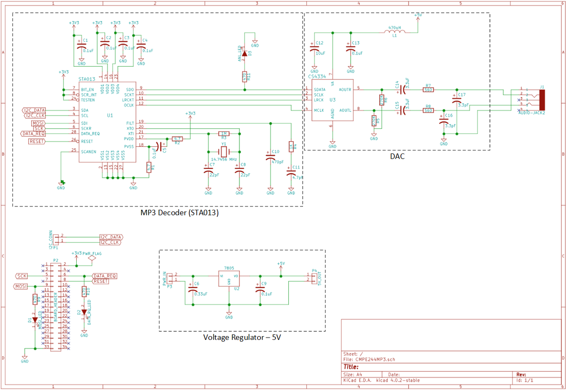The image size is (568, 392).
Task: Click the RESET label beside U1 pin 26
Action: (37, 141)
